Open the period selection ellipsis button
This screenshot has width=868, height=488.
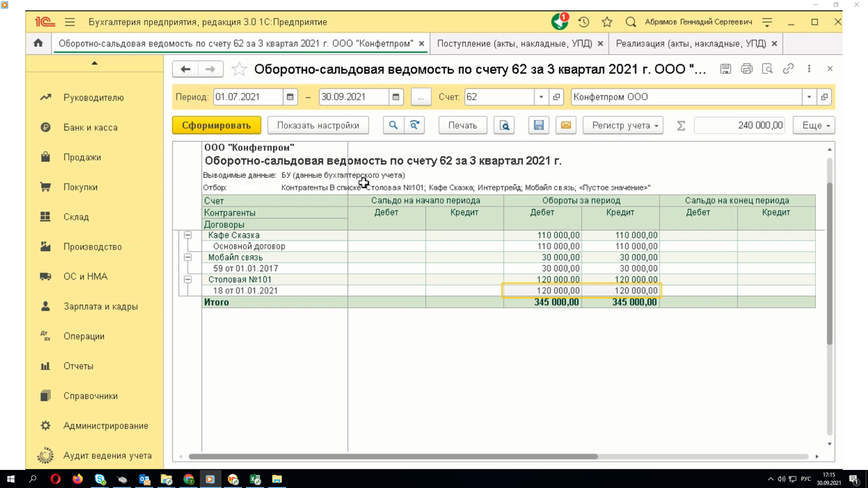(x=421, y=97)
